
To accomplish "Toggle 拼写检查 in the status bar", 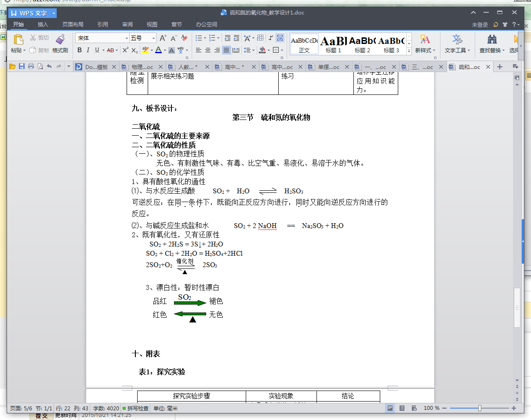I will (136, 408).
